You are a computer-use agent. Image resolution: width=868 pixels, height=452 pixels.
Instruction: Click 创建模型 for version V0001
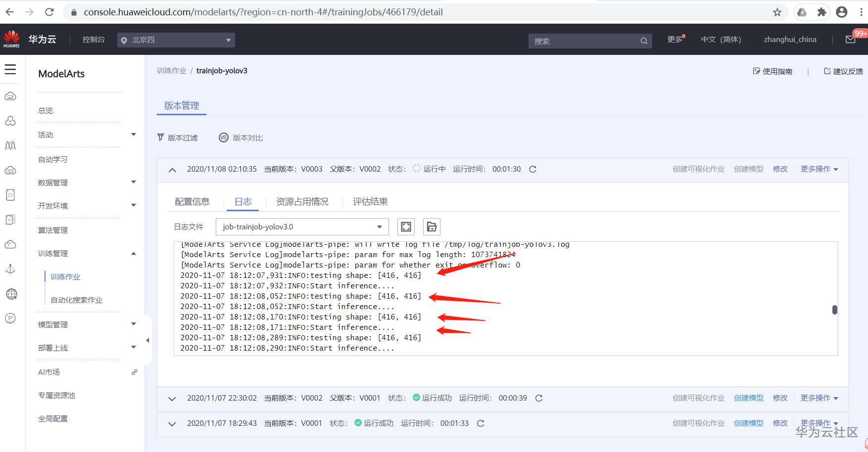pyautogui.click(x=749, y=423)
